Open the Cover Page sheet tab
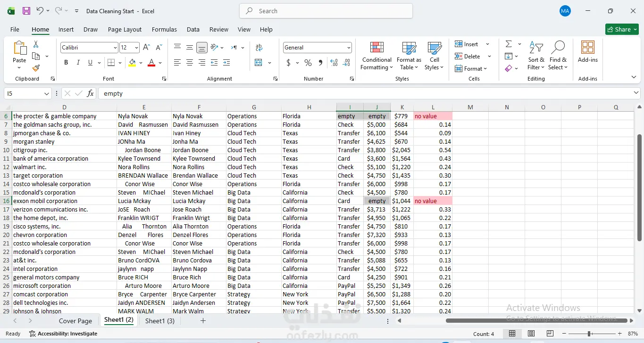 pos(75,321)
